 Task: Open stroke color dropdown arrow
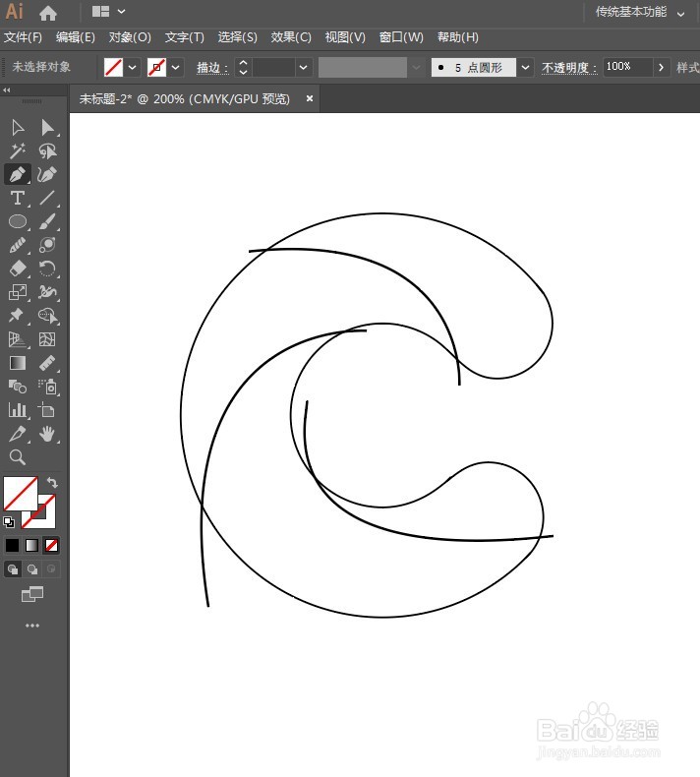175,68
